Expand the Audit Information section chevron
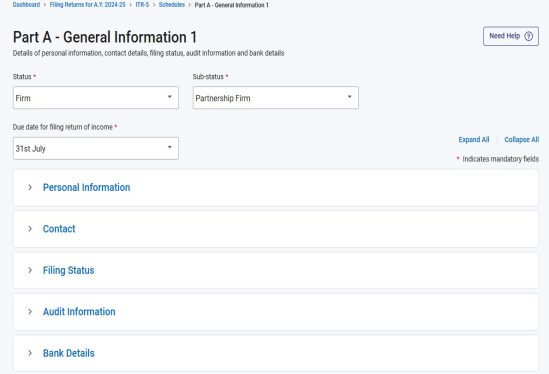Screen dimensions: 549x374 coord(30,311)
